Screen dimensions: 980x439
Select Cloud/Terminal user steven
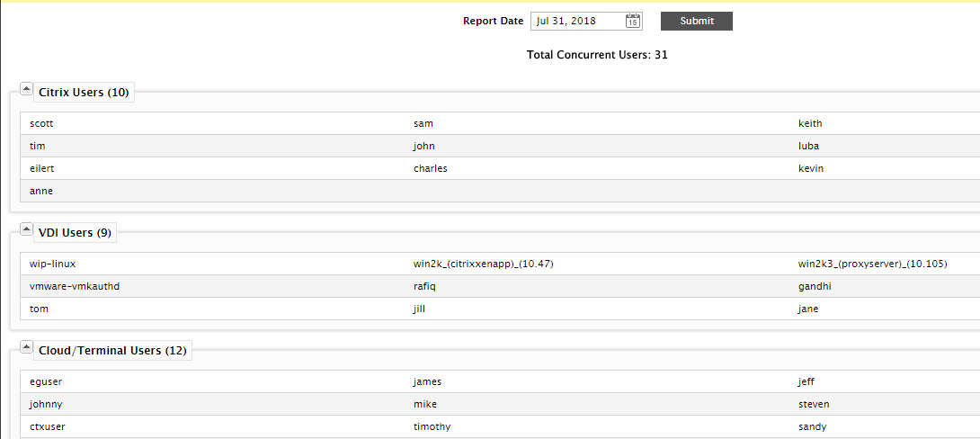pyautogui.click(x=814, y=404)
